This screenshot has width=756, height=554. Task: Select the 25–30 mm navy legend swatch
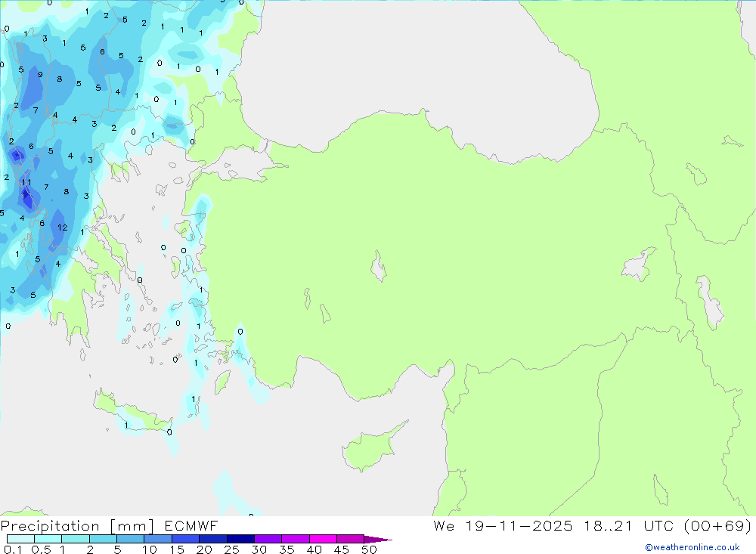click(x=240, y=539)
